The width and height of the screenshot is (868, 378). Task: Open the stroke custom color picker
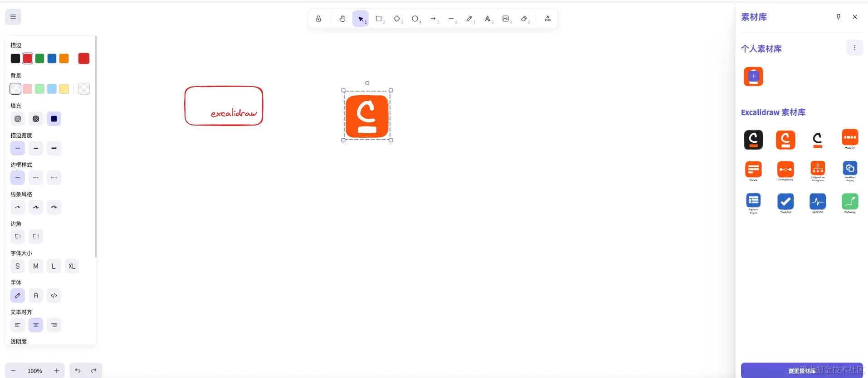(x=84, y=58)
